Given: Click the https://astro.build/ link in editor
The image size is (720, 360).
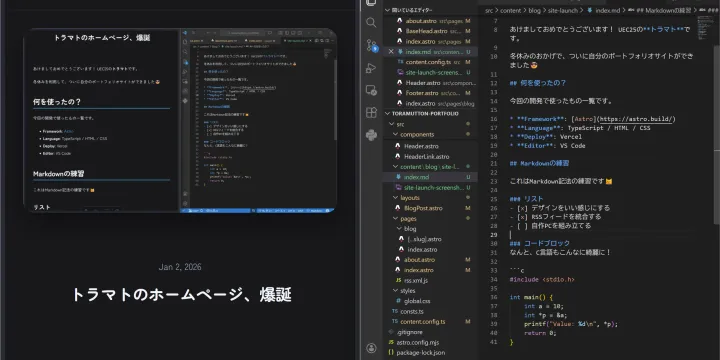Looking at the screenshot, I should [636, 119].
